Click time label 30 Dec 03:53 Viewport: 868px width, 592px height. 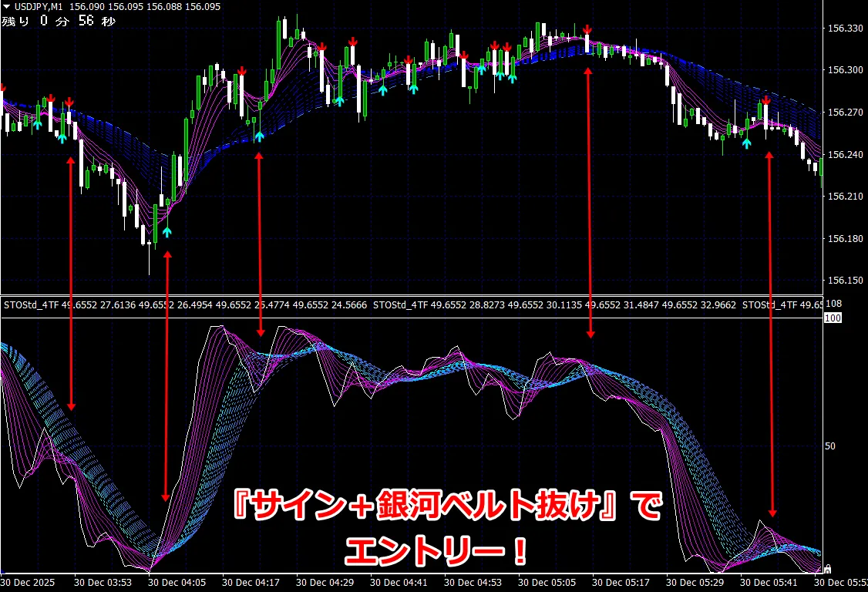click(x=103, y=583)
